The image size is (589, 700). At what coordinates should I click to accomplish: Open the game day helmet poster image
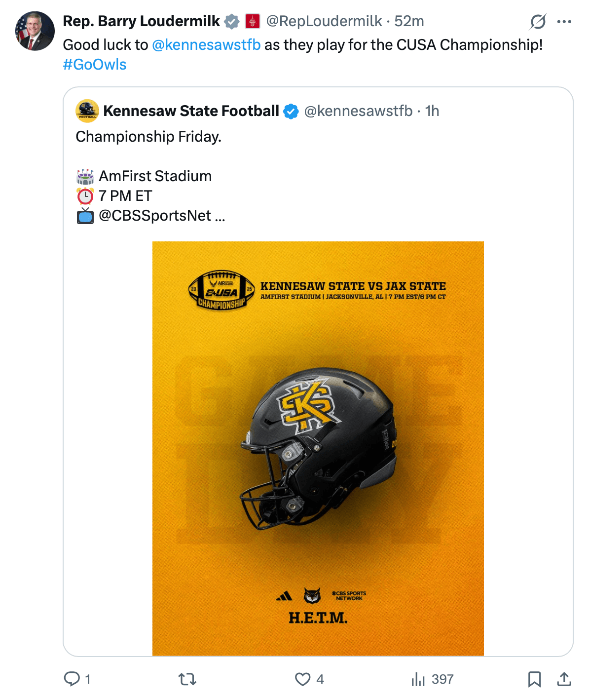click(318, 448)
